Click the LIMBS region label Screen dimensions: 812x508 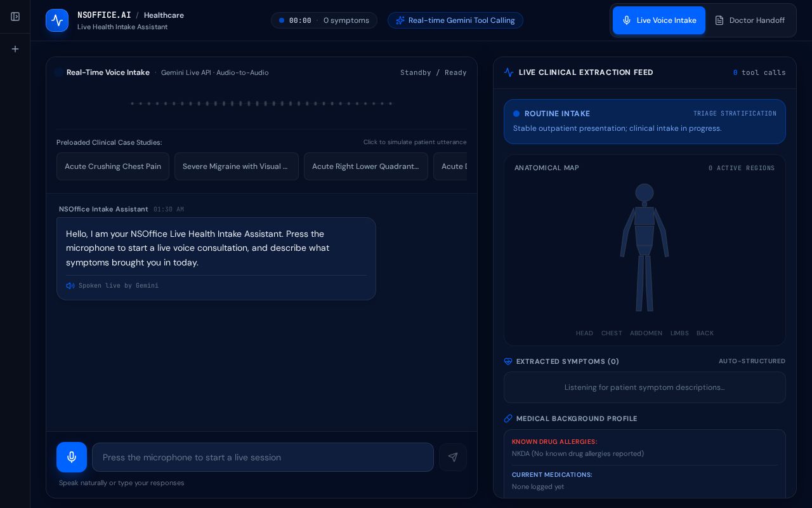click(679, 333)
